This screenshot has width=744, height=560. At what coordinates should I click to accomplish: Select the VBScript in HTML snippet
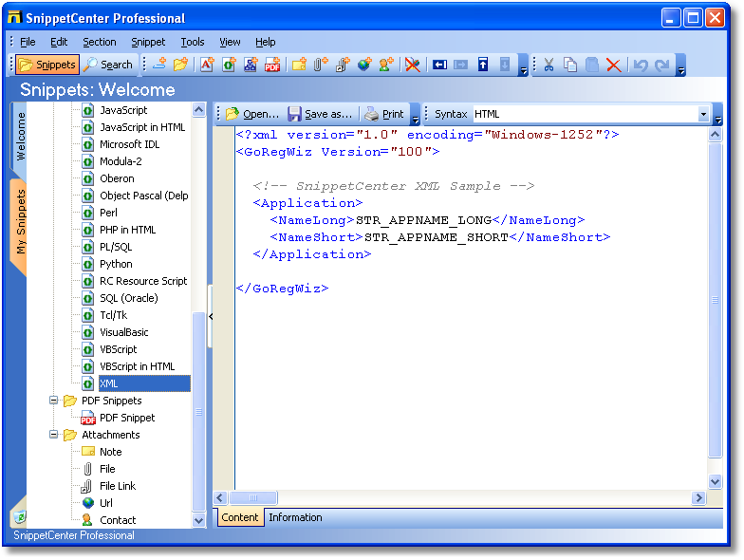coord(137,366)
